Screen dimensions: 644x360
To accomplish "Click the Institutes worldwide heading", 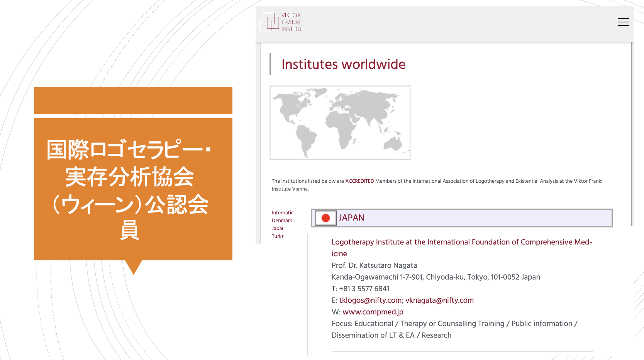I will coord(343,65).
